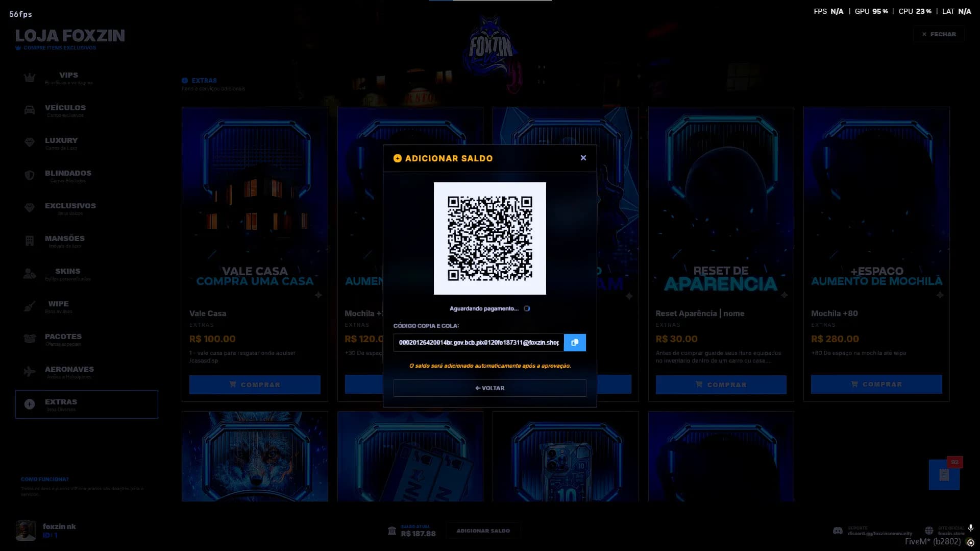
Task: Click the Discord support icon
Action: coord(838,531)
